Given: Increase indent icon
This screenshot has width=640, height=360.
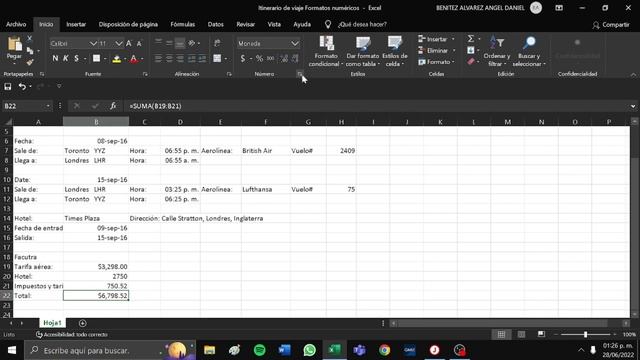Looking at the screenshot, I should (x=202, y=59).
